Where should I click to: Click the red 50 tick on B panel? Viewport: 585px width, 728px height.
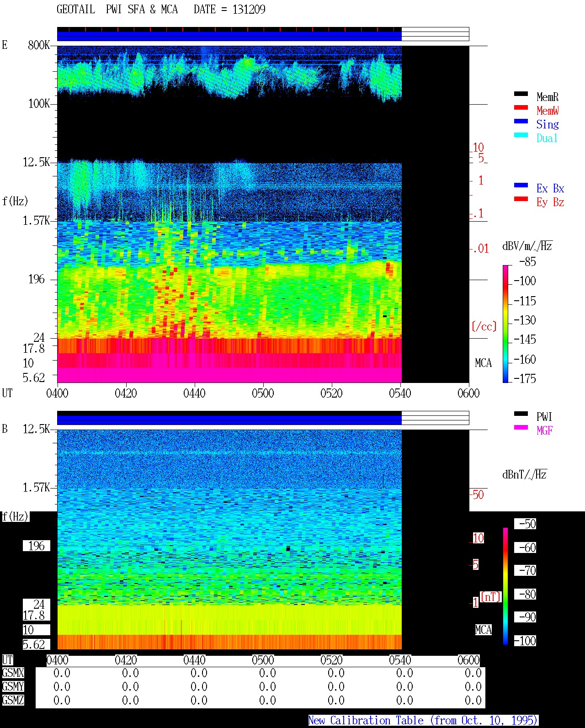(x=478, y=494)
